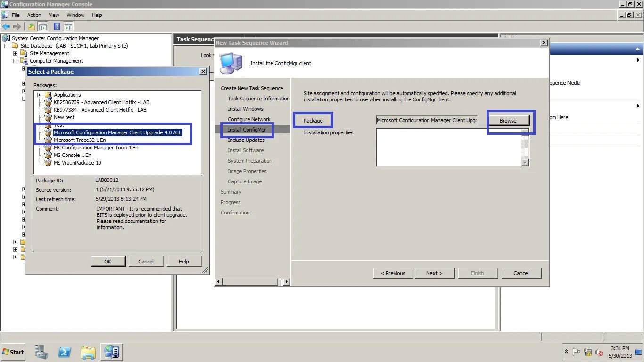Click Help in Select a Package dialog
Screen dimensions: 644x362
tap(184, 262)
